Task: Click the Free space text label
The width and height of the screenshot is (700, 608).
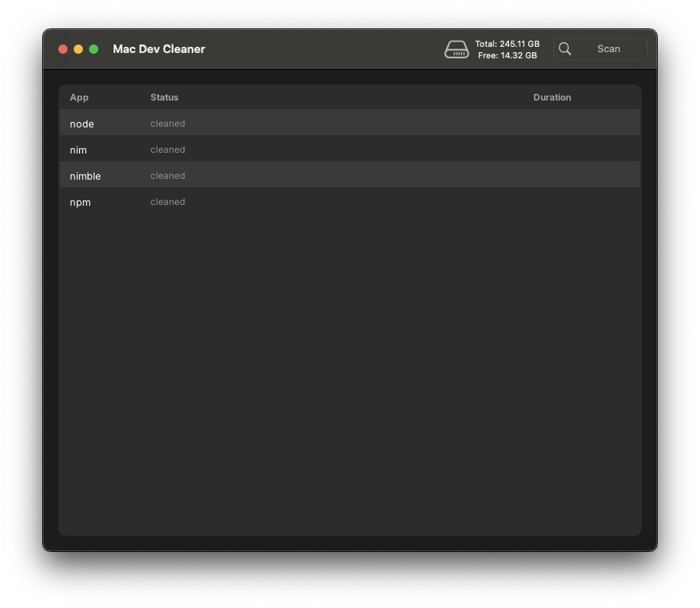Action: [507, 55]
